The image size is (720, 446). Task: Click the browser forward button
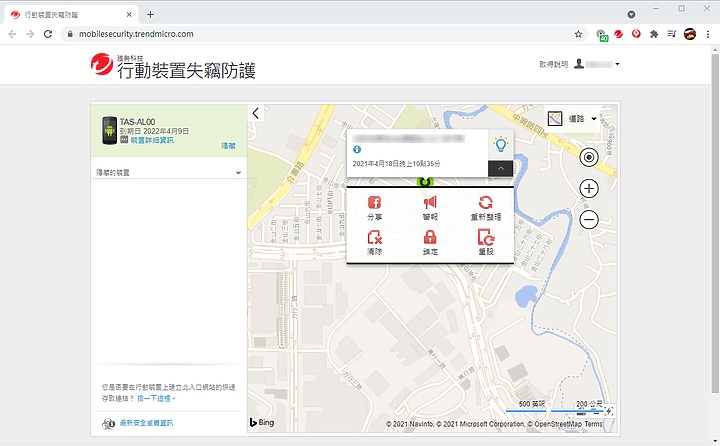pyautogui.click(x=30, y=34)
